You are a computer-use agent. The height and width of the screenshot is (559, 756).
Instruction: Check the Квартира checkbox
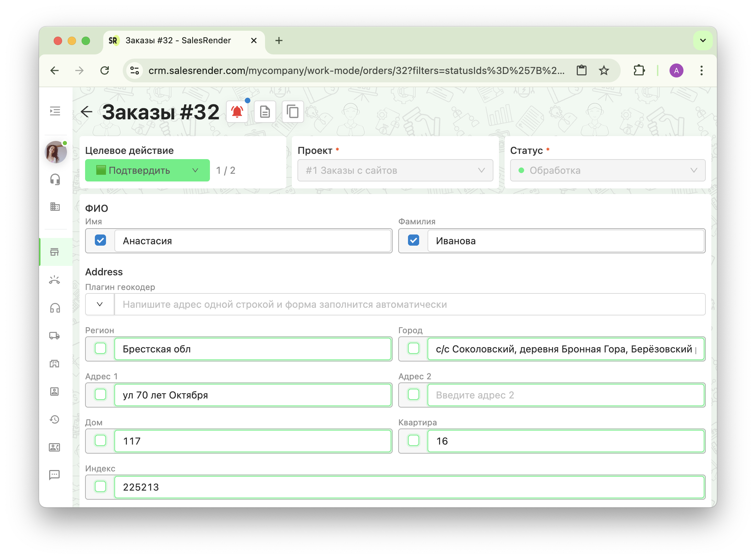click(x=414, y=441)
